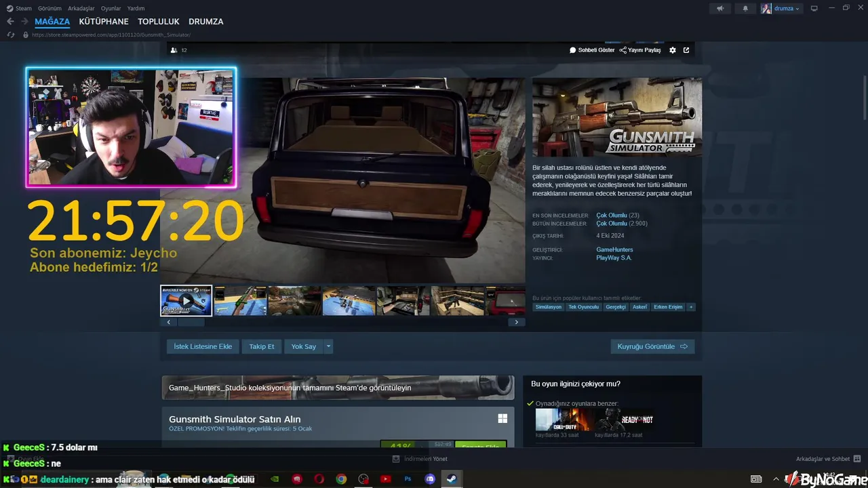Click the Tek Oyunculu tag
Viewport: 868px width, 488px height.
pos(583,307)
